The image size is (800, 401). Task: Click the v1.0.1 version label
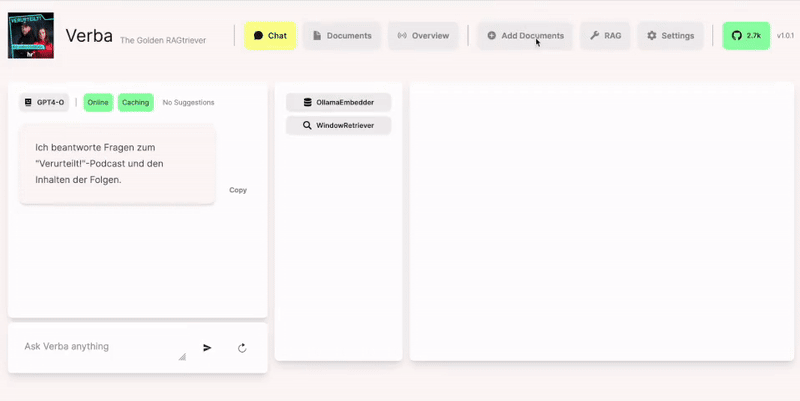785,36
